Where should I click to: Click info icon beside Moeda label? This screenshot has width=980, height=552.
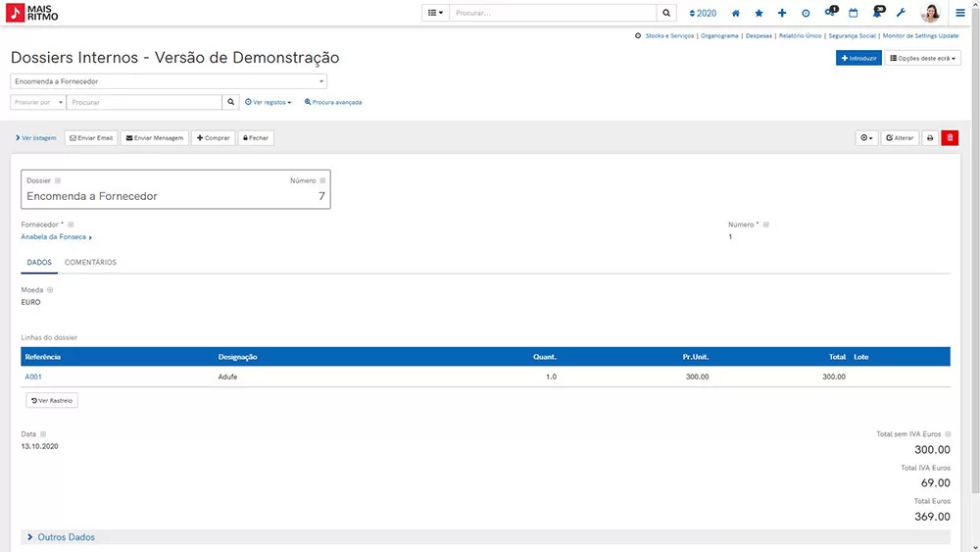tap(50, 290)
